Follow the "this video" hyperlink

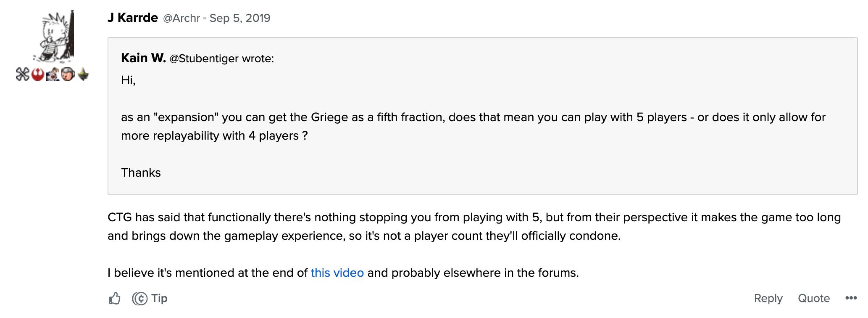(x=337, y=273)
